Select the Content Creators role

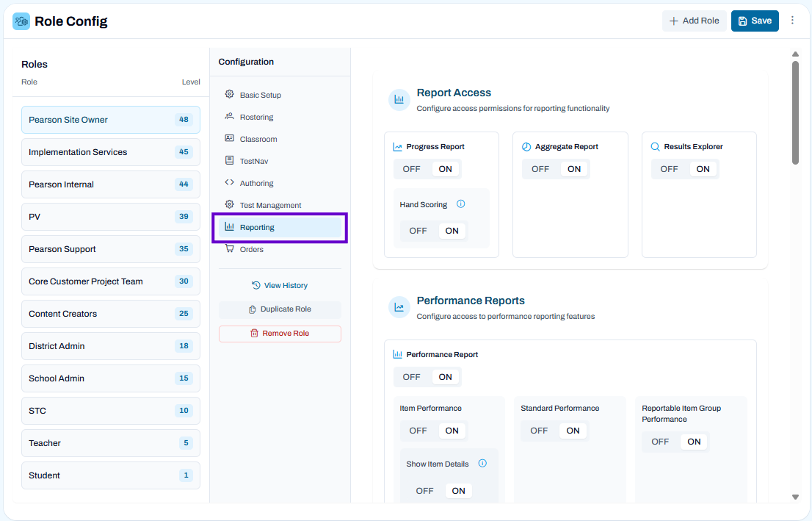tap(111, 314)
